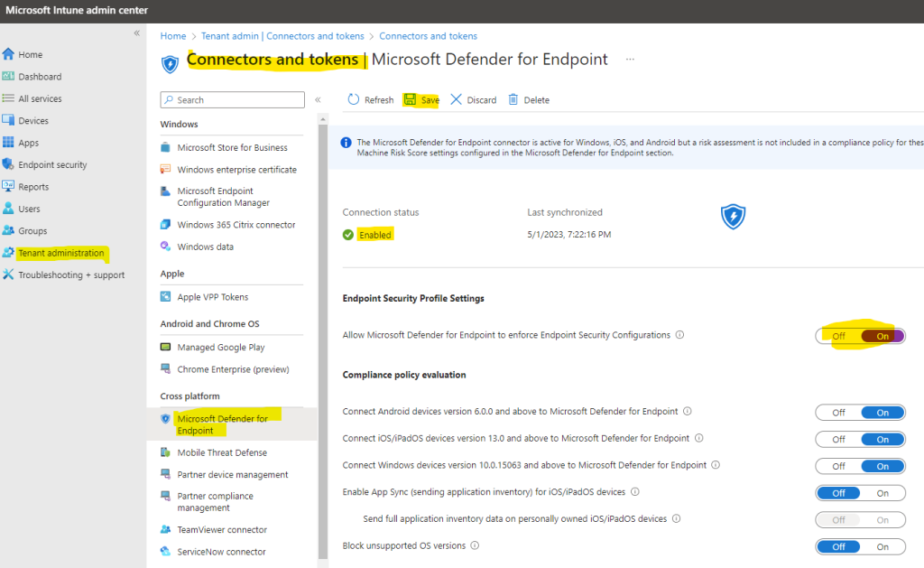The width and height of the screenshot is (924, 568).
Task: Click info icon beside Block unsupported OS versions
Action: (475, 545)
